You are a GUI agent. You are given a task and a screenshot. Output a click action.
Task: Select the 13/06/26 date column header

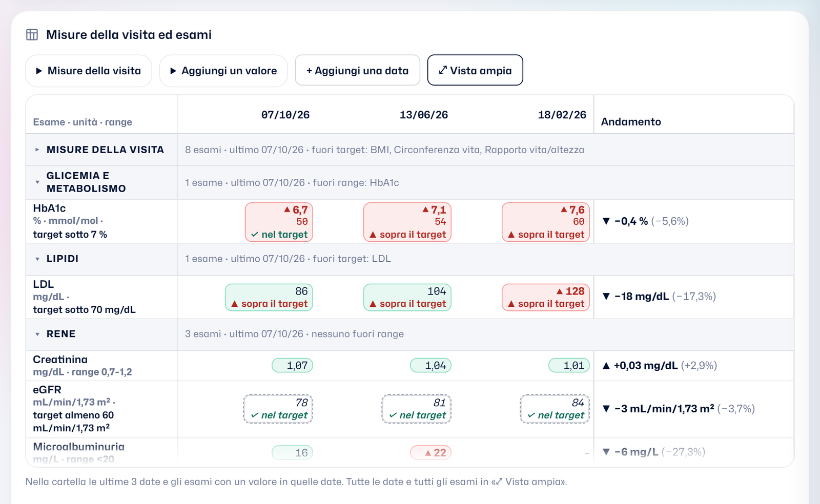click(424, 115)
